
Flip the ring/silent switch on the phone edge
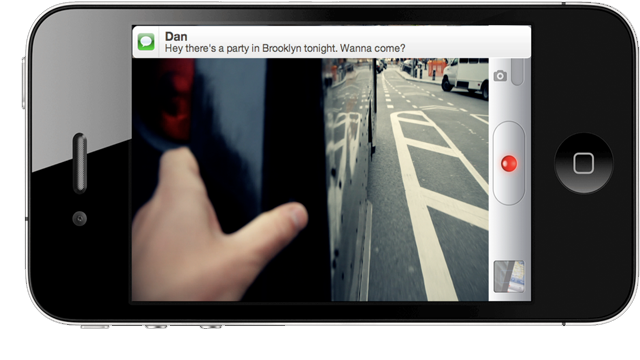coord(95,327)
